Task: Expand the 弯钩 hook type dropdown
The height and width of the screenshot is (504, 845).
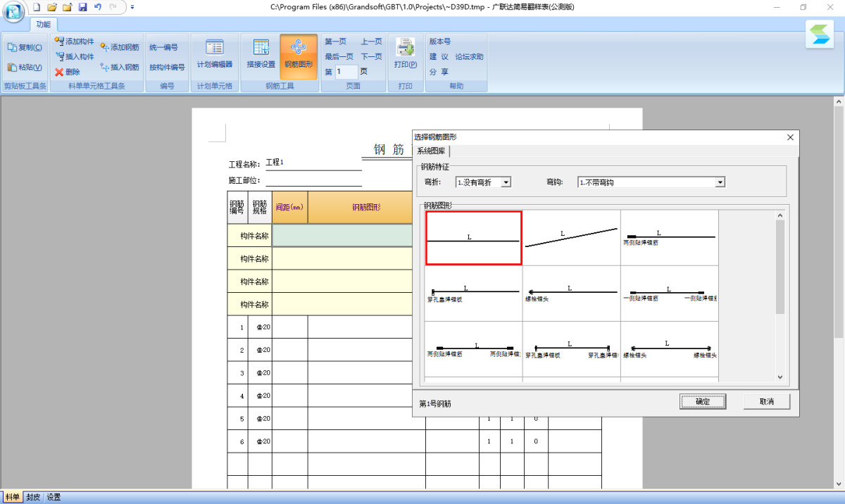Action: click(720, 182)
